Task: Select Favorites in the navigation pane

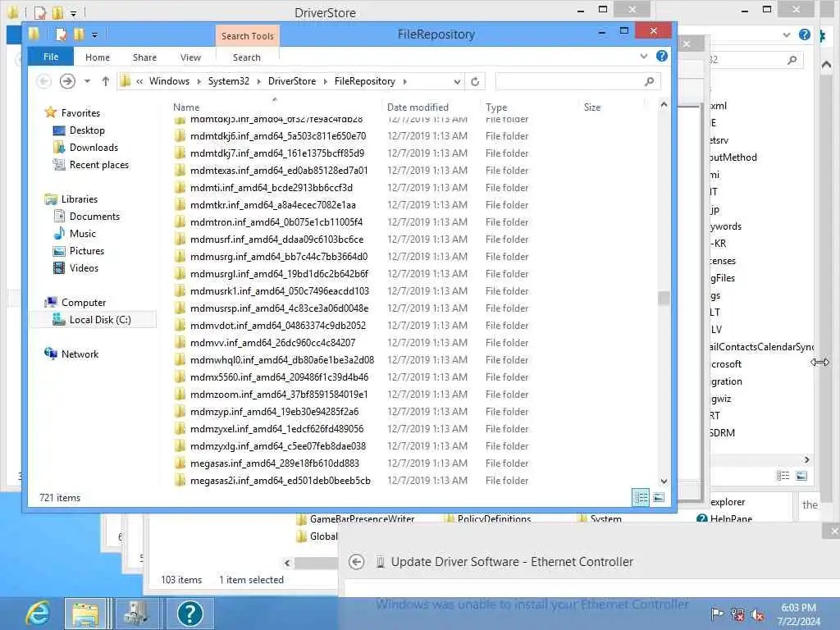Action: pyautogui.click(x=80, y=112)
